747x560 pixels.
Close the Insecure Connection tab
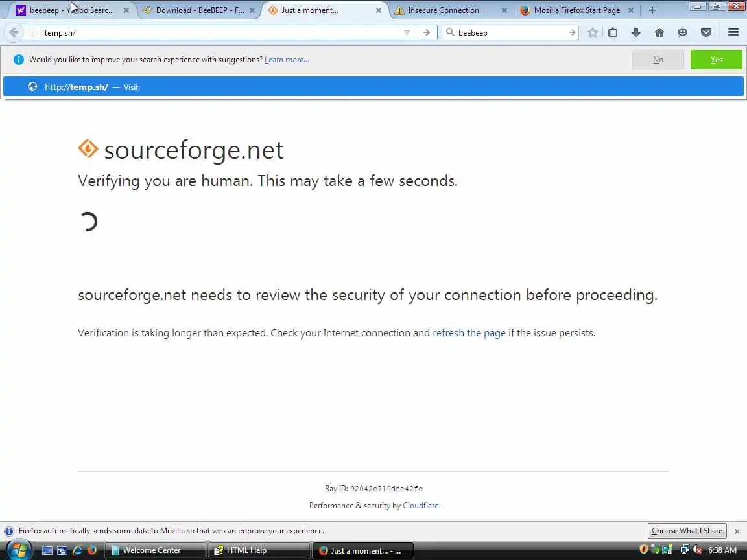tap(504, 10)
